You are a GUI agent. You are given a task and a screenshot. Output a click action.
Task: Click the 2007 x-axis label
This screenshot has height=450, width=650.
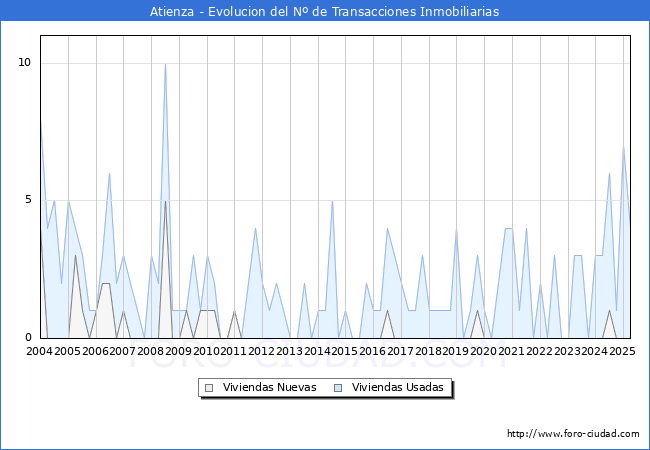123,351
